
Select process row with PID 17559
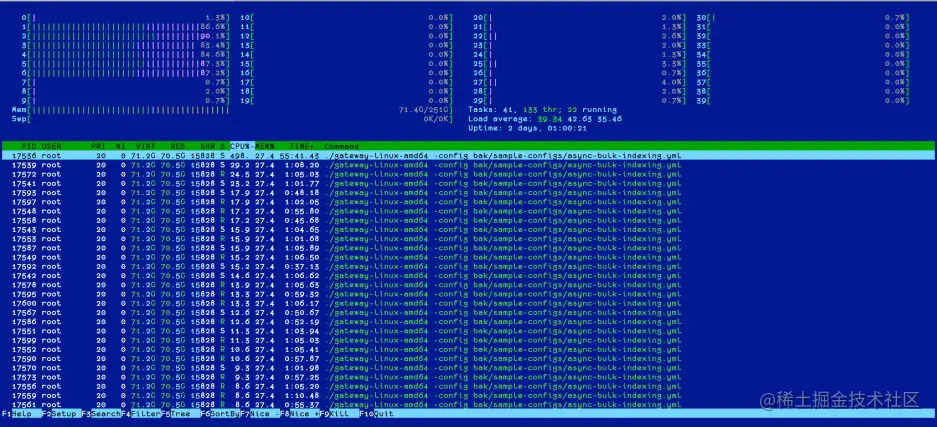(x=468, y=396)
